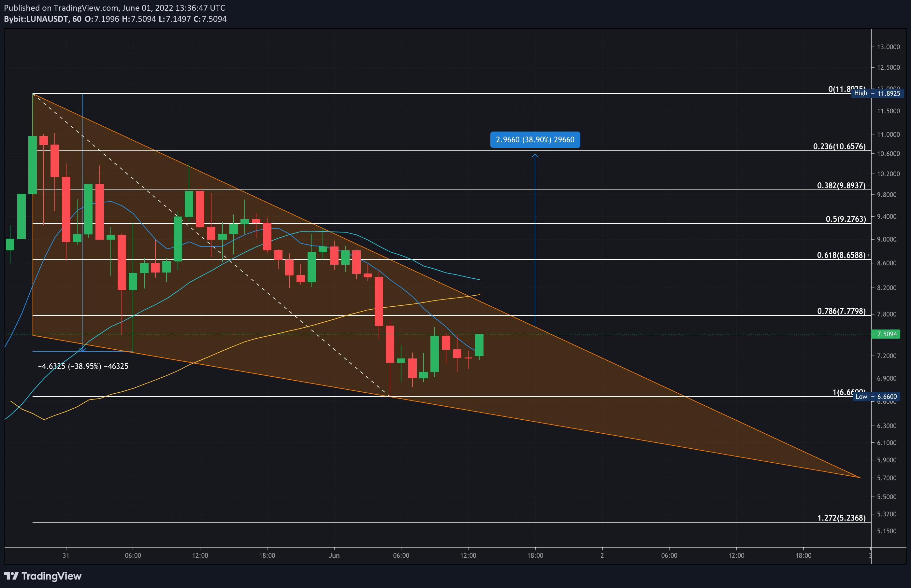Click the Published on TradingView.com header text

115,7
